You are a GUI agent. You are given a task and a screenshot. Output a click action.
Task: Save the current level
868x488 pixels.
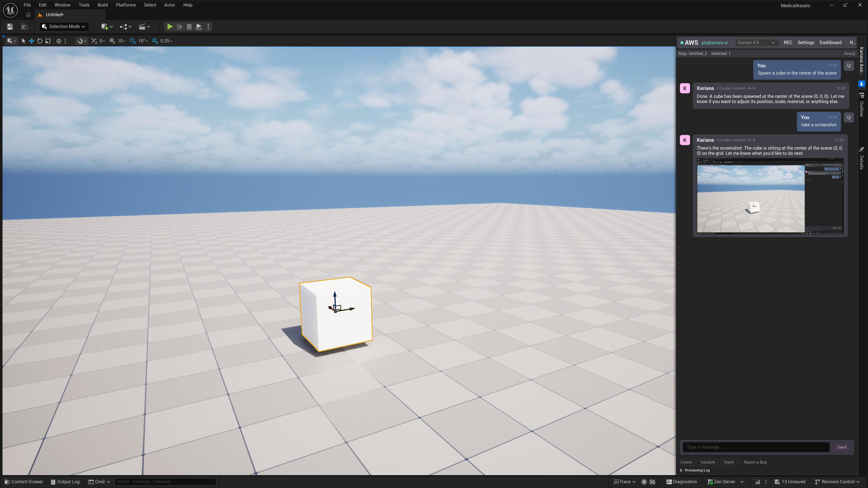pos(10,27)
